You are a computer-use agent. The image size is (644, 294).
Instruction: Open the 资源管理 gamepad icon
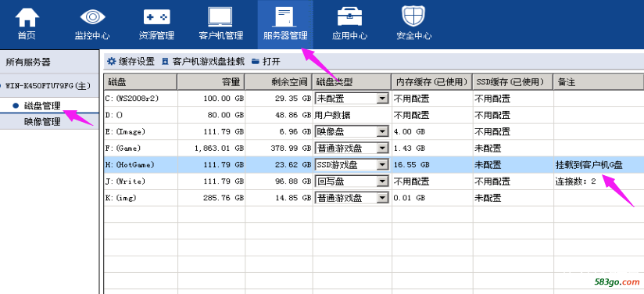(156, 17)
